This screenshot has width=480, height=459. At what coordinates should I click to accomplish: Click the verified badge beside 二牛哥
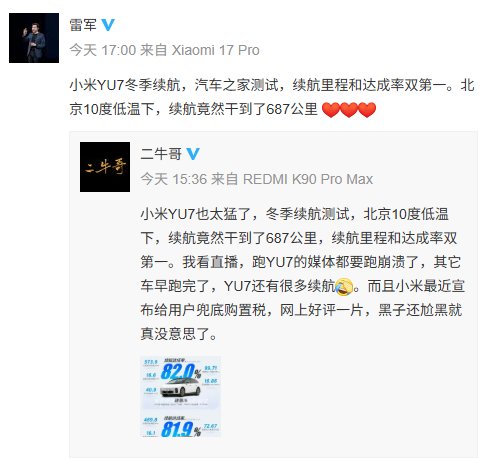pos(193,154)
